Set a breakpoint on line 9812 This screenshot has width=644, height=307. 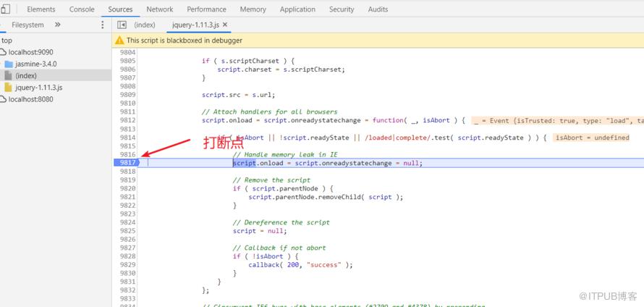(127, 120)
